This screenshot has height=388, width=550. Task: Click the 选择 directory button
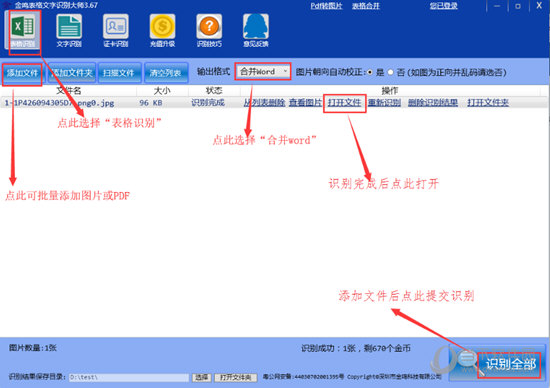tap(202, 377)
